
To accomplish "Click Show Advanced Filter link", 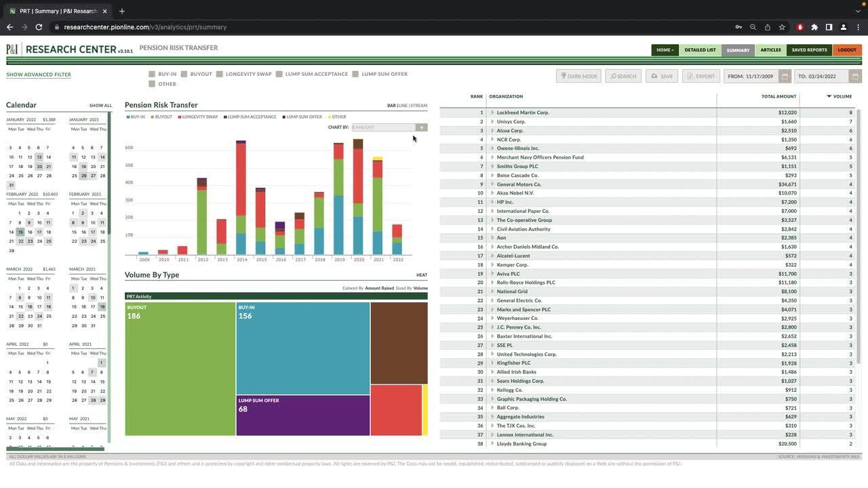I will [x=39, y=75].
